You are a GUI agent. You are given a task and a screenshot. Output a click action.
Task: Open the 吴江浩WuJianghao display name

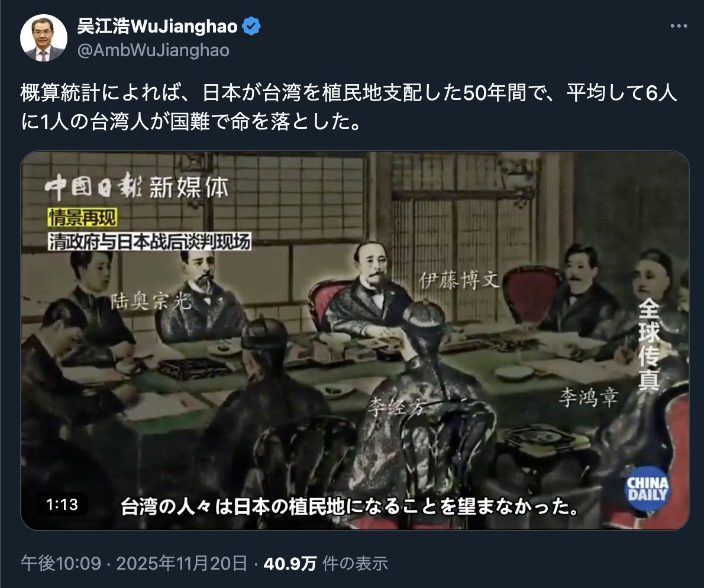click(x=157, y=26)
